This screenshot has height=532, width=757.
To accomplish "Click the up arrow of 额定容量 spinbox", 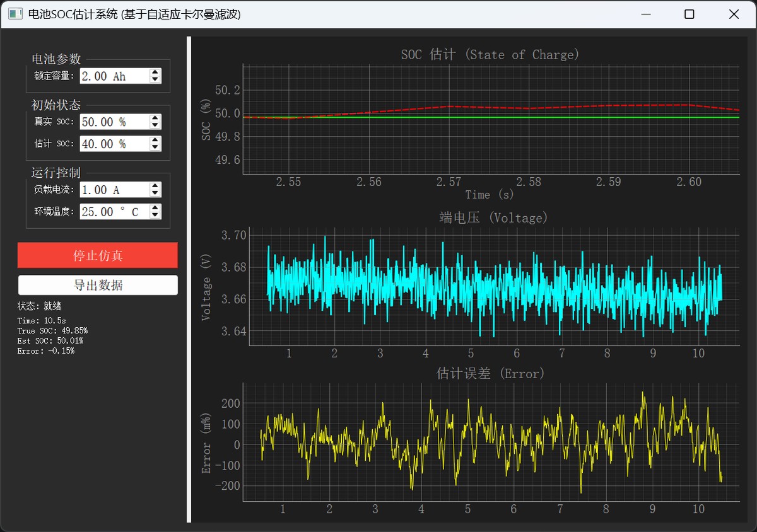I will (x=155, y=72).
